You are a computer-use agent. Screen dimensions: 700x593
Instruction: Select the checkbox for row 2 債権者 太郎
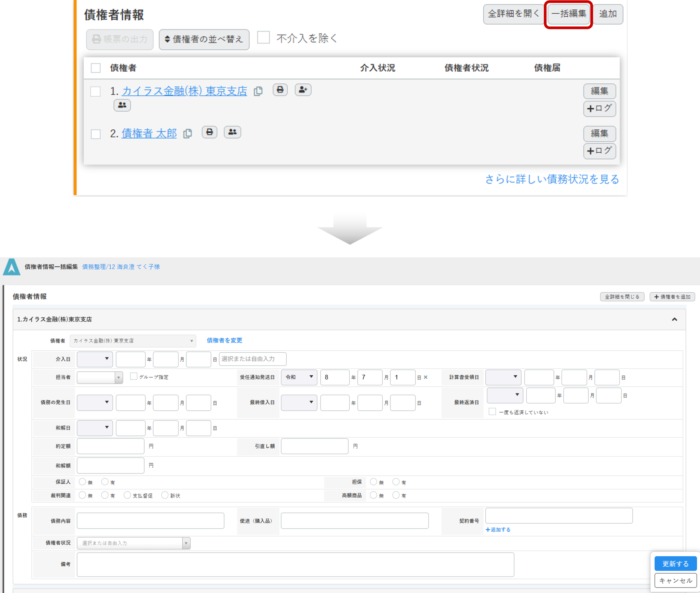tap(96, 134)
